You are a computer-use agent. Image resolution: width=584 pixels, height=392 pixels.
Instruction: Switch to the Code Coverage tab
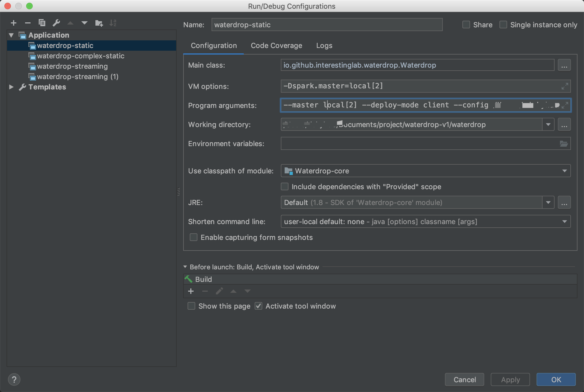click(276, 46)
